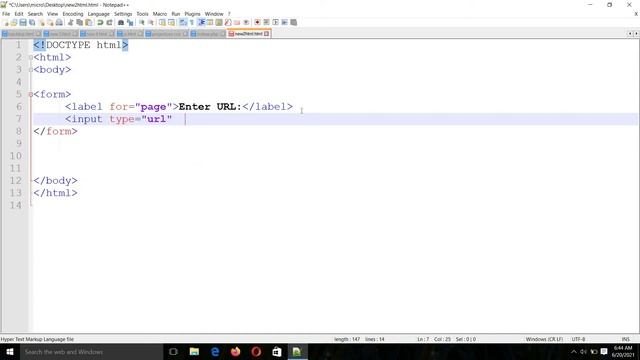Click the Stop Recording macro icon
This screenshot has width=640, height=360.
(266, 22)
